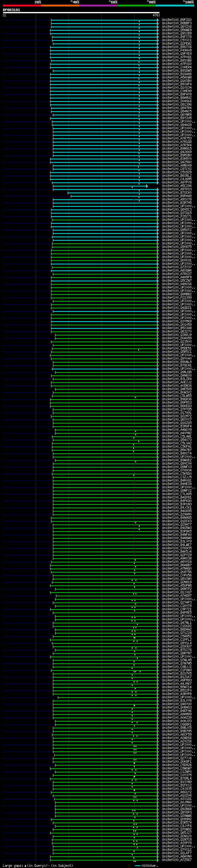Select the UniRef100_Q8VDC3 label
The width and height of the screenshot is (197, 868).
(176, 210)
